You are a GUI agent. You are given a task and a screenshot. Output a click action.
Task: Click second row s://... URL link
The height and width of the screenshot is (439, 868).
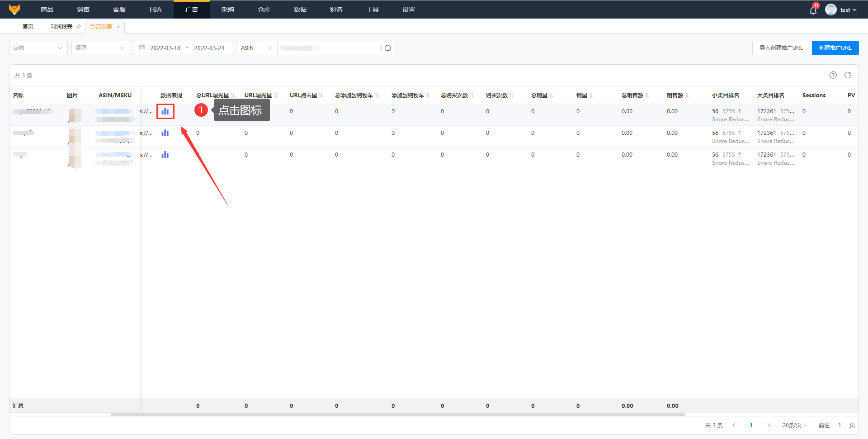(x=146, y=133)
